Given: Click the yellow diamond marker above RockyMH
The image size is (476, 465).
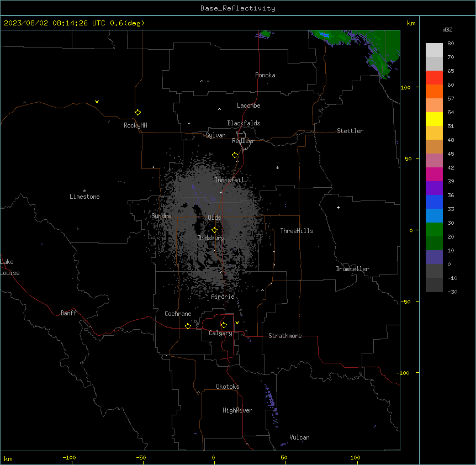Looking at the screenshot, I should pos(137,113).
